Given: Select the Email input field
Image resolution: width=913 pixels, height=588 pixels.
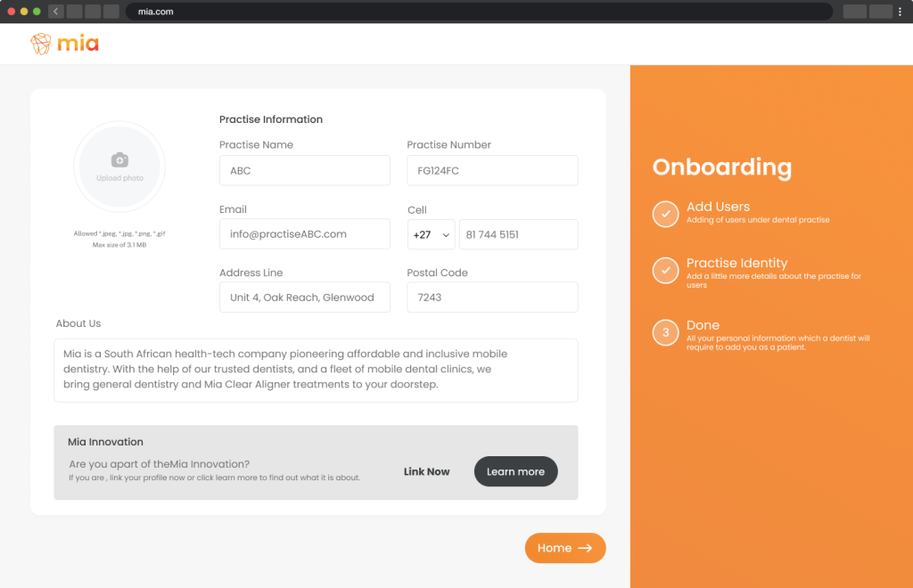Looking at the screenshot, I should pyautogui.click(x=304, y=234).
